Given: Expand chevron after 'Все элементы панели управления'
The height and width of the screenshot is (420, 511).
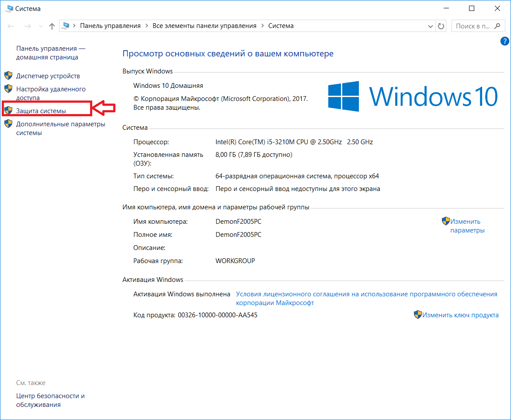Looking at the screenshot, I should pos(262,26).
